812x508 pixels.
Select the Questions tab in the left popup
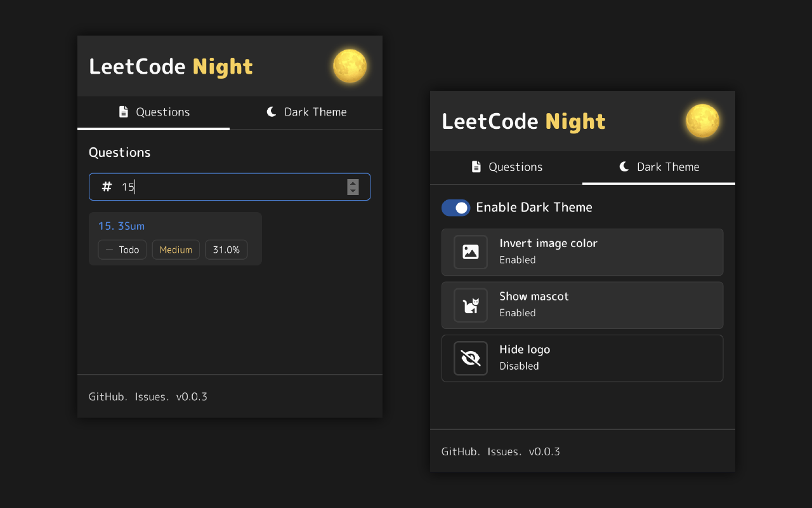click(x=154, y=112)
